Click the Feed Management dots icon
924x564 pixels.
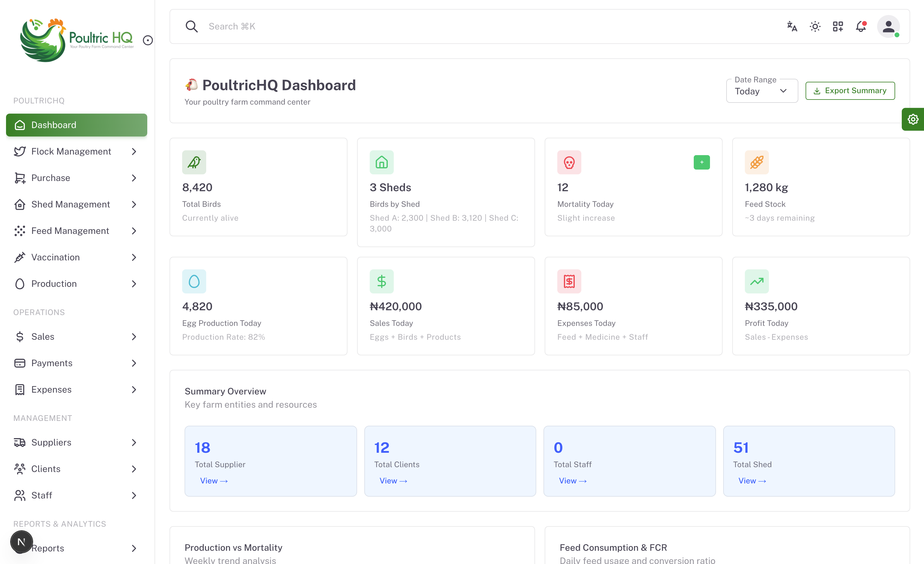20,231
